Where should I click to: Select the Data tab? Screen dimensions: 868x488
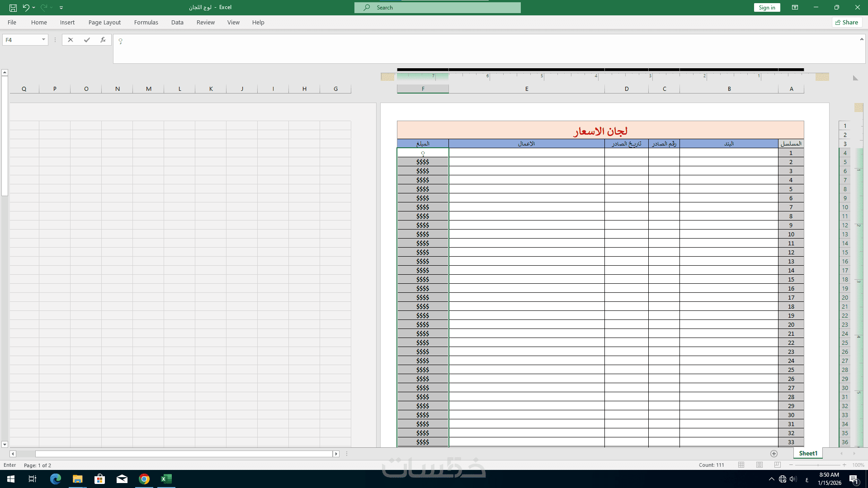(177, 22)
